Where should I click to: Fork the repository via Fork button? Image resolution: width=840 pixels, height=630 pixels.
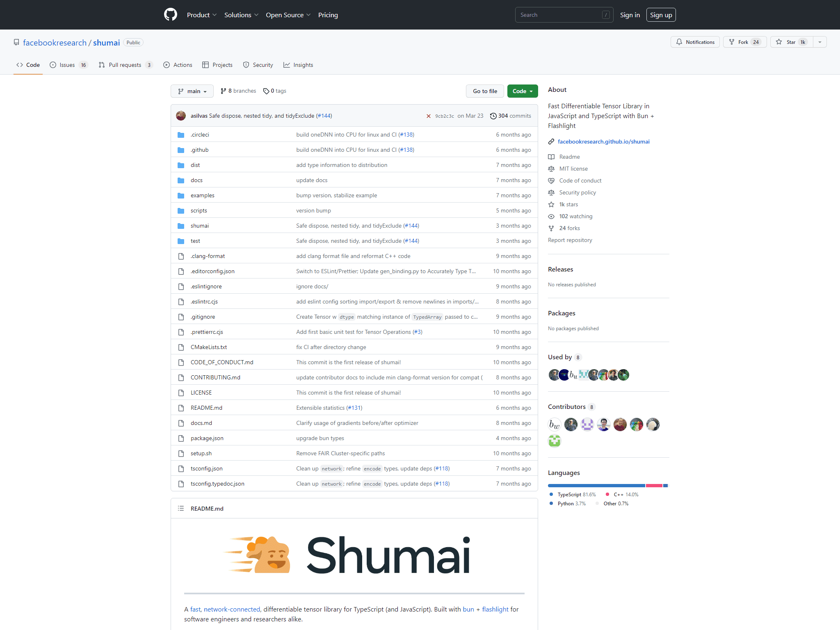[744, 42]
